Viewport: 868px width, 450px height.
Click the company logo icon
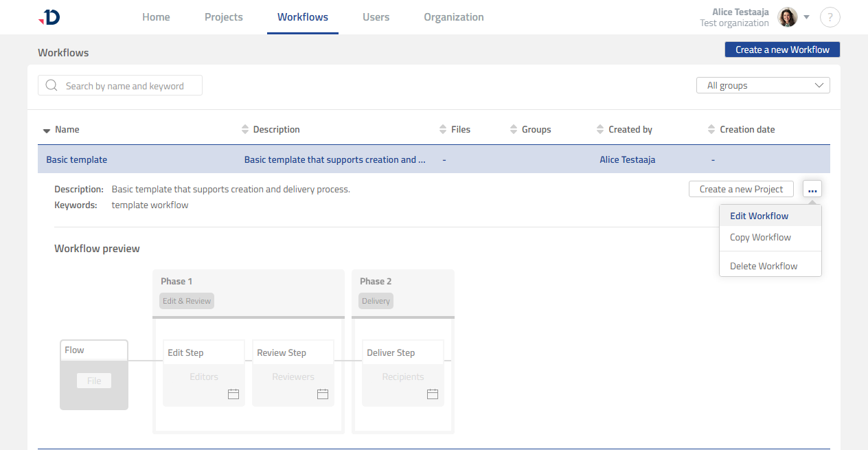coord(48,17)
